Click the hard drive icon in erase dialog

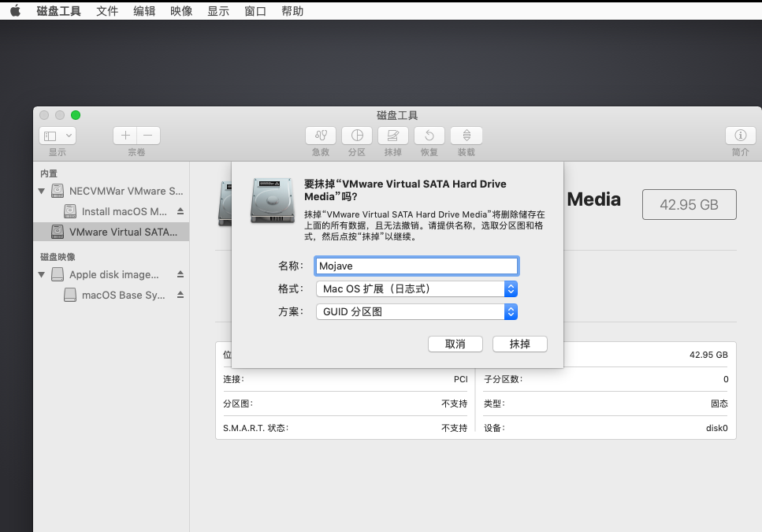(272, 201)
